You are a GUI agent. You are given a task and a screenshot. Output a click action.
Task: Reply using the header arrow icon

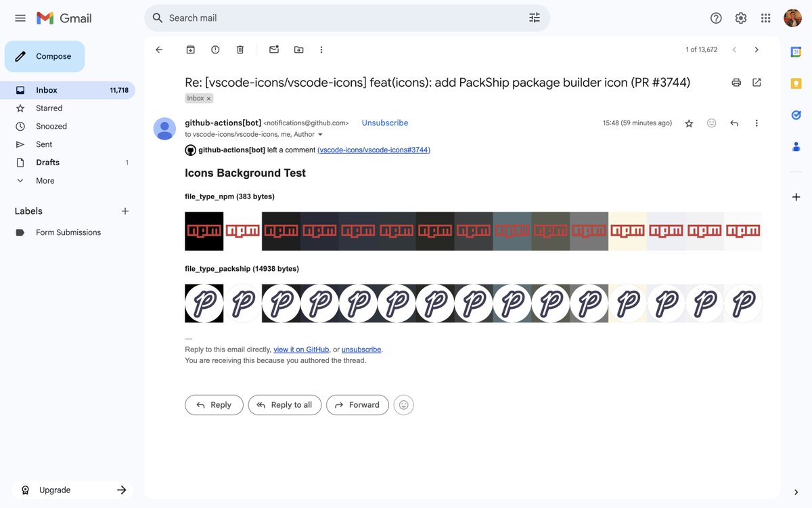[734, 123]
